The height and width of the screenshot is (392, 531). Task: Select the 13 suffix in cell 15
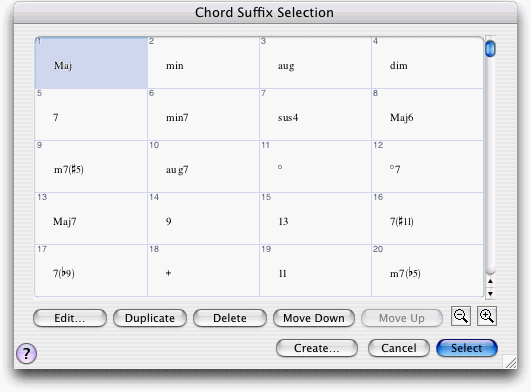pyautogui.click(x=315, y=219)
